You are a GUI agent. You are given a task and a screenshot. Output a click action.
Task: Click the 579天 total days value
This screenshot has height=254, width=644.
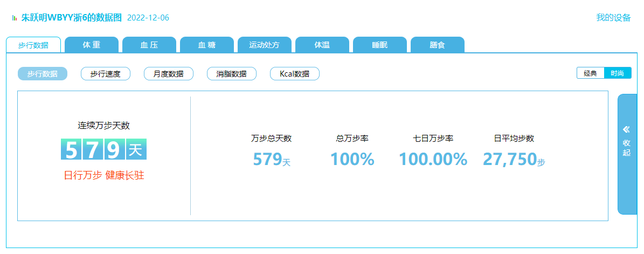pos(272,160)
